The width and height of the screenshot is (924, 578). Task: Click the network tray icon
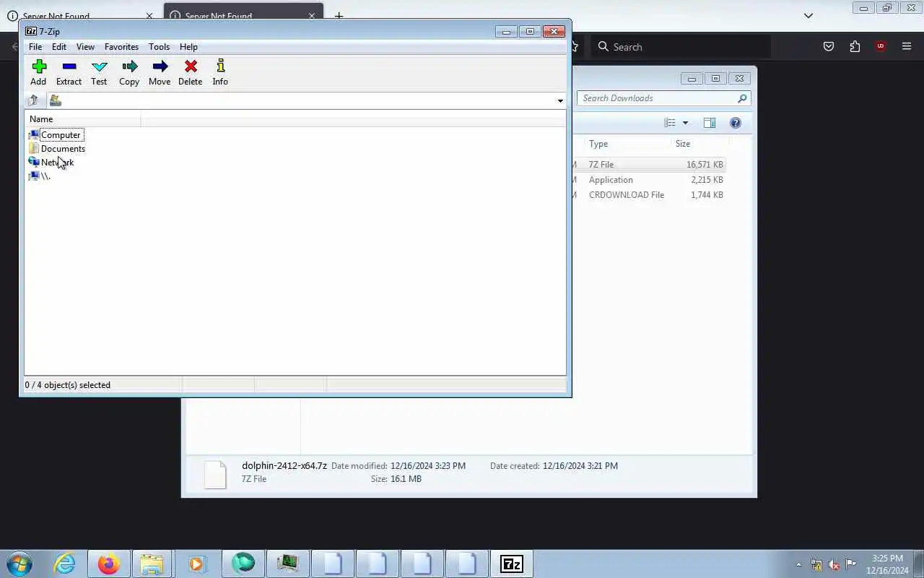pyautogui.click(x=816, y=565)
